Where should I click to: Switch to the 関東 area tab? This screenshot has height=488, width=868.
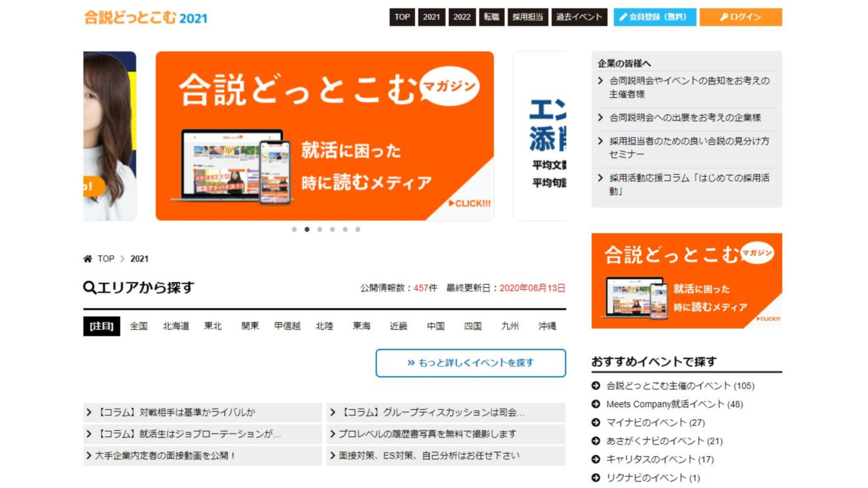250,326
